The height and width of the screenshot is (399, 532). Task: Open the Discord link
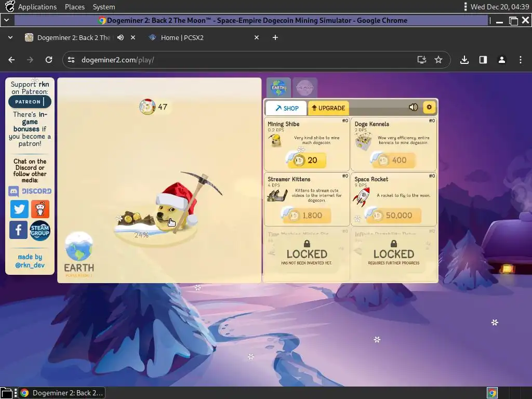tap(30, 191)
